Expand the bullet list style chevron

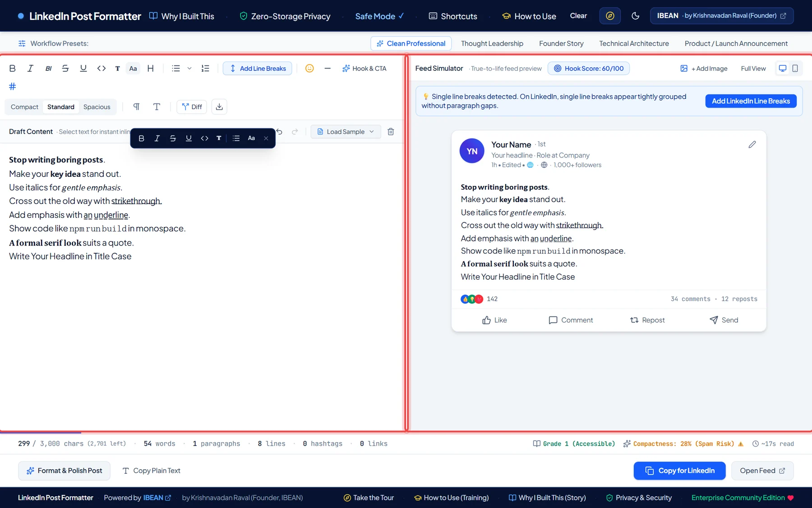(x=189, y=69)
